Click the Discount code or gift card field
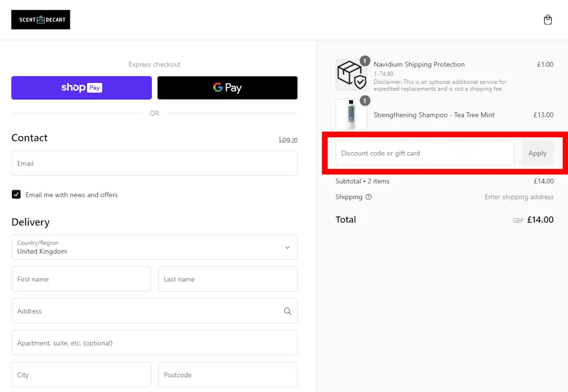Viewport: 568px width, 392px height. (424, 153)
